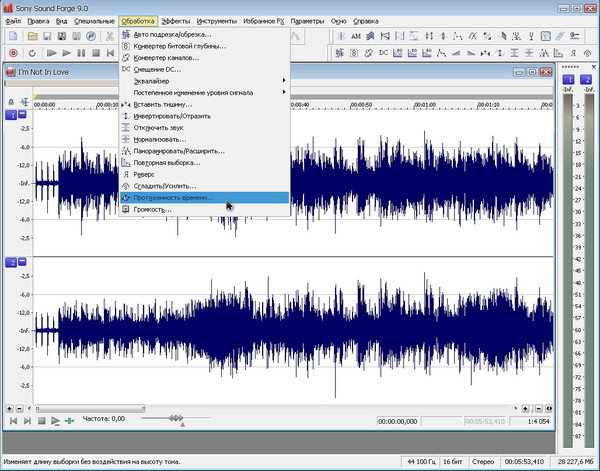Click the Smooth/Enhance toolbar icon

[x=587, y=53]
